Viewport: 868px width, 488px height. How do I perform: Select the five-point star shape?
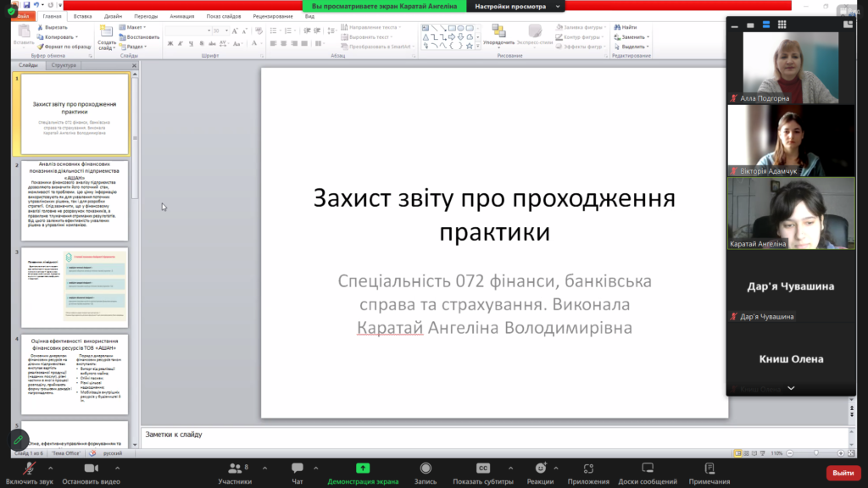[470, 46]
